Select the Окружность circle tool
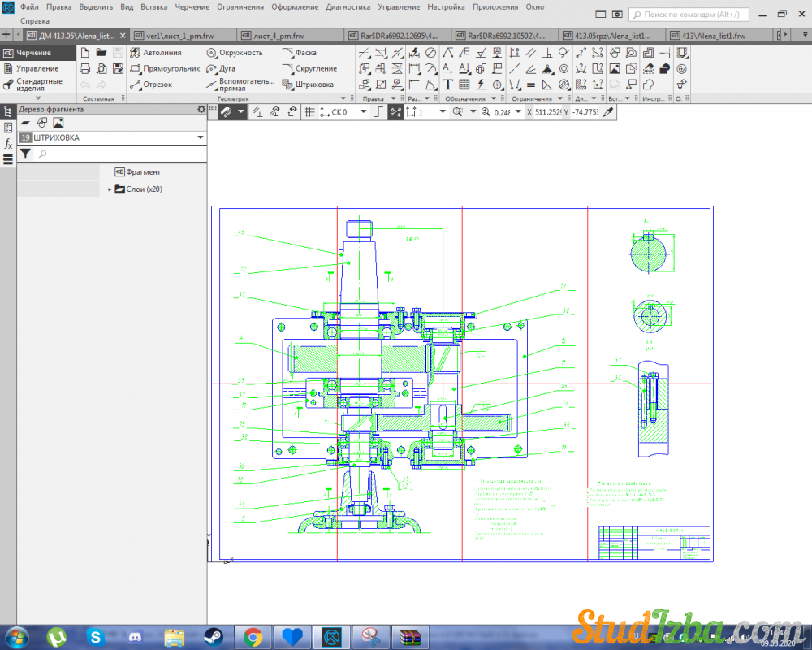This screenshot has width=812, height=650. [234, 53]
